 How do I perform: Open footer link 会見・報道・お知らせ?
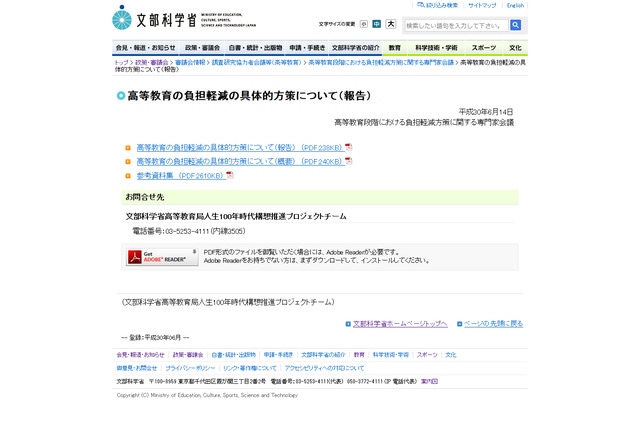[x=140, y=355]
